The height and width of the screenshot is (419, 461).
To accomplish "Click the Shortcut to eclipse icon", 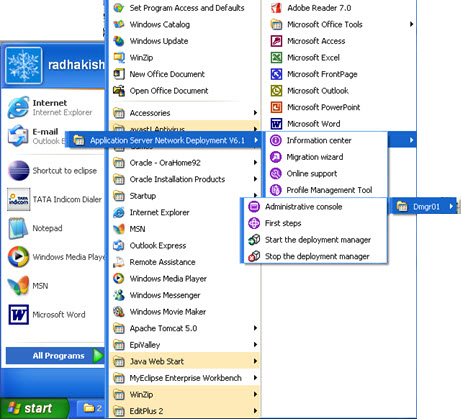I will pyautogui.click(x=18, y=171).
